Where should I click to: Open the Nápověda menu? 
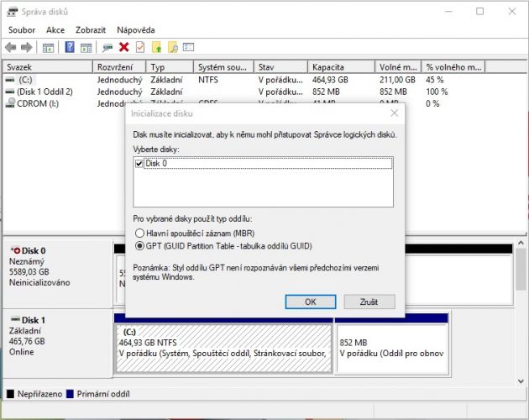136,30
